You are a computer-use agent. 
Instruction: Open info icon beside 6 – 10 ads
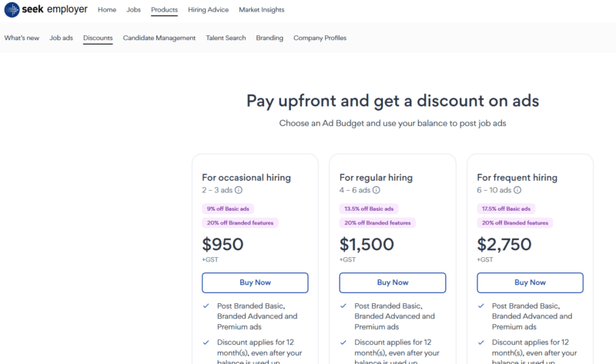(517, 190)
